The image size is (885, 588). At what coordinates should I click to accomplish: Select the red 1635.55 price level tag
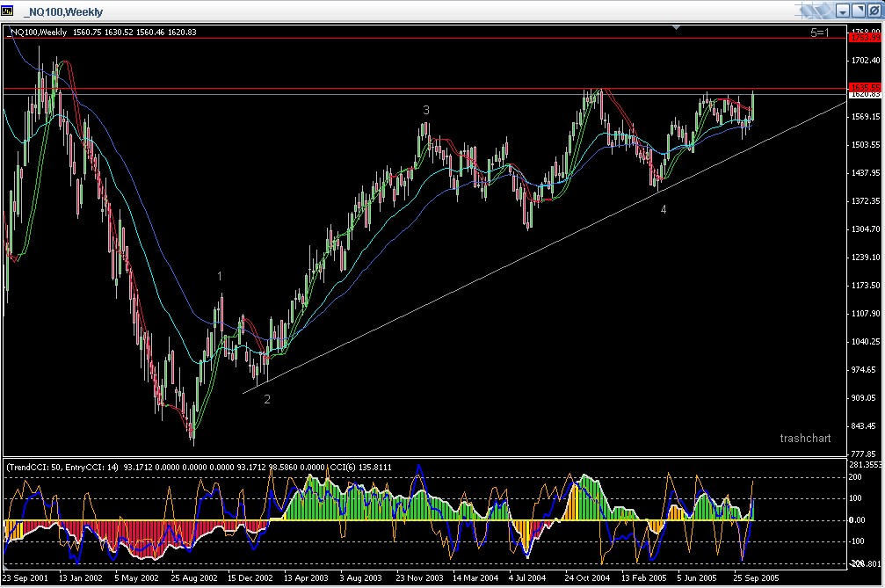coord(865,88)
